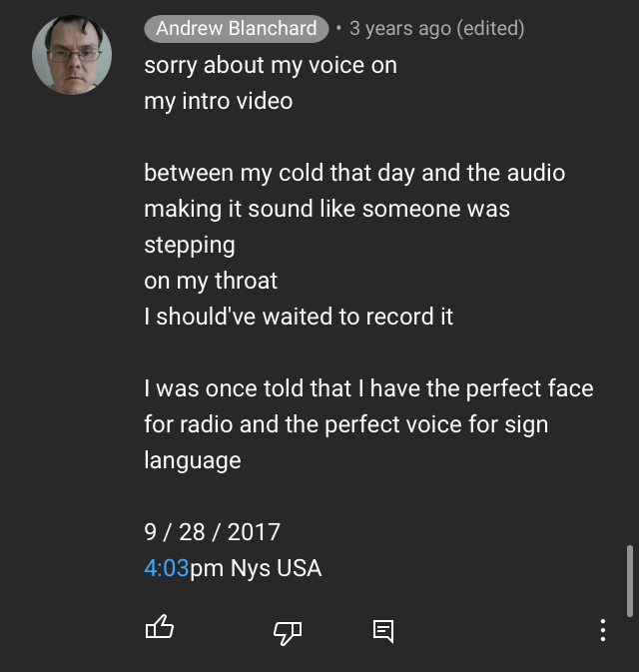This screenshot has width=639, height=672.
Task: Click the '3 years ago (edited)' timestamp
Action: (436, 29)
